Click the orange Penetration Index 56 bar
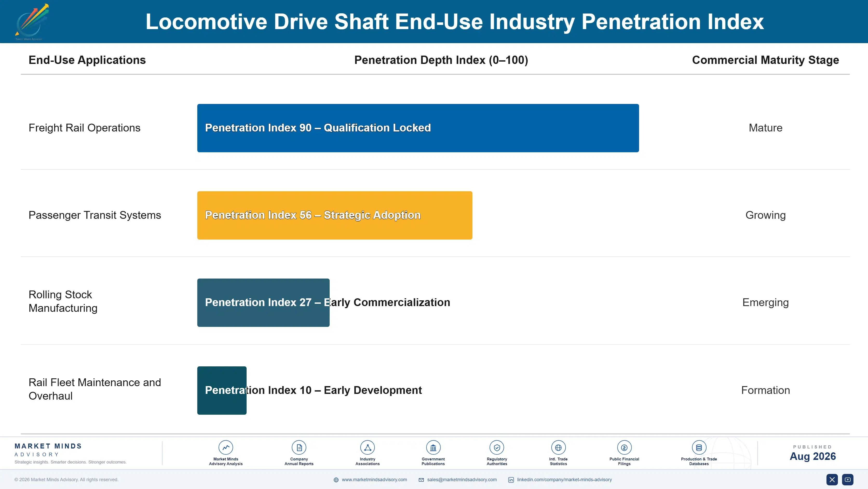 click(335, 215)
